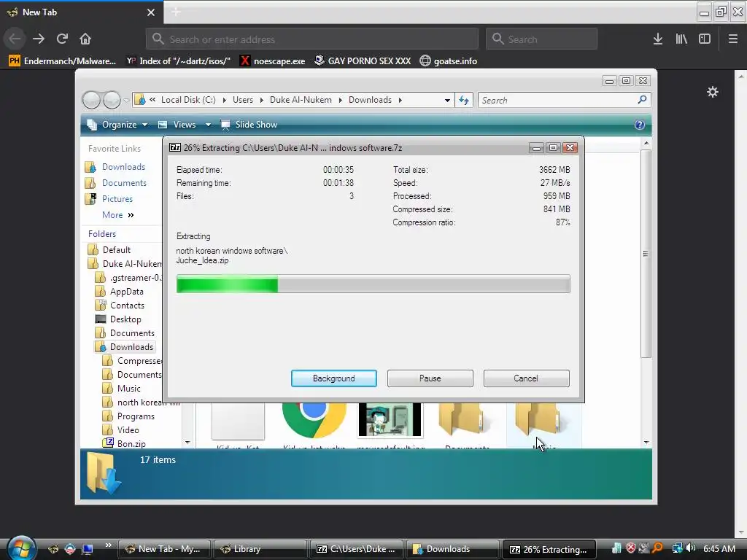
Task: Open Pictures favorite link
Action: (117, 199)
